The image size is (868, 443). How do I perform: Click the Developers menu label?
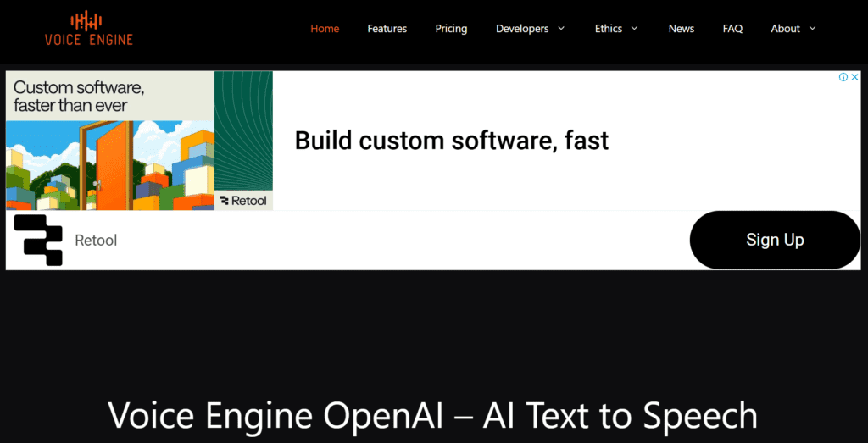click(x=522, y=29)
